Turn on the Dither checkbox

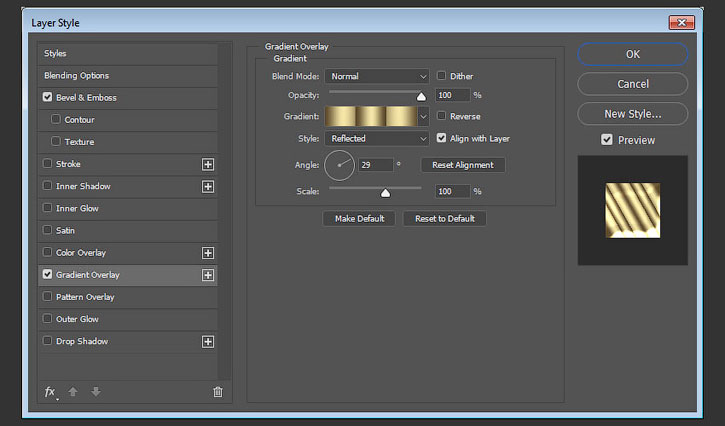[442, 75]
